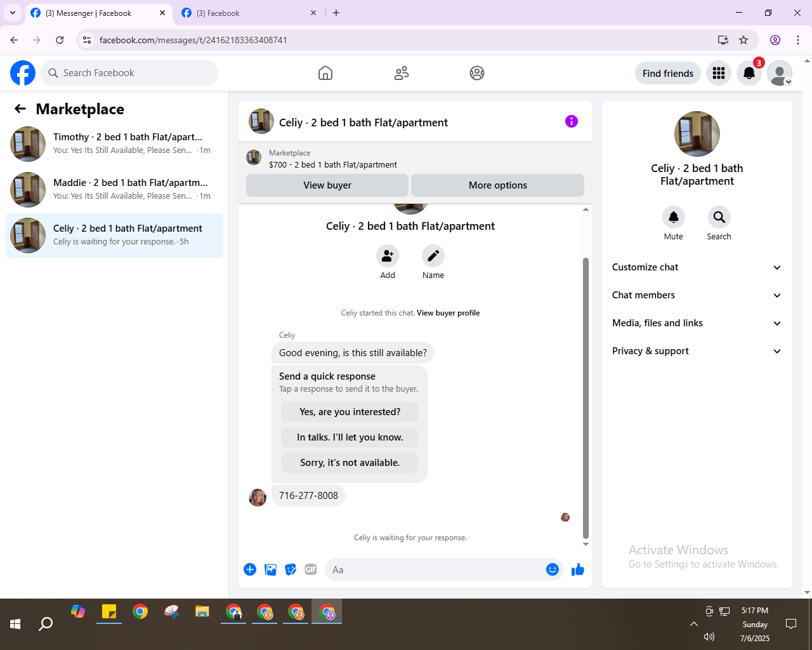Mute the Celiy conversation
The image size is (812, 650).
(x=674, y=217)
